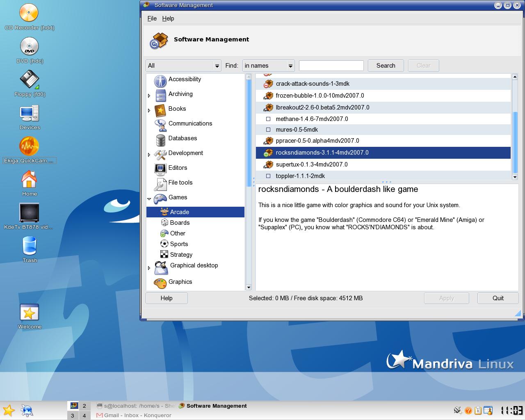
Task: Click the Quit button
Action: point(498,298)
